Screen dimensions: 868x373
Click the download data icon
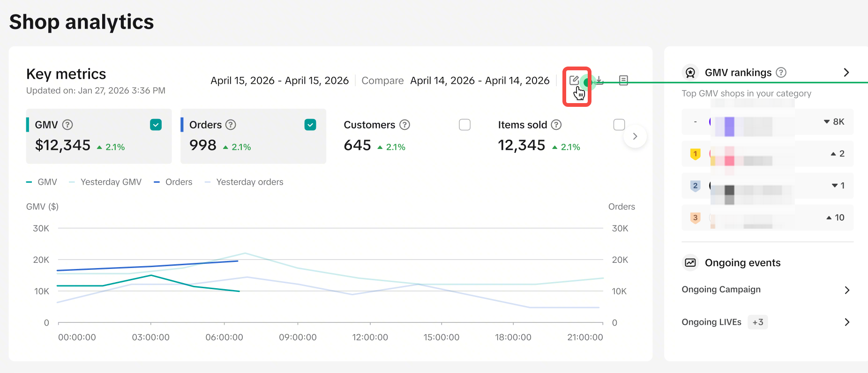599,80
